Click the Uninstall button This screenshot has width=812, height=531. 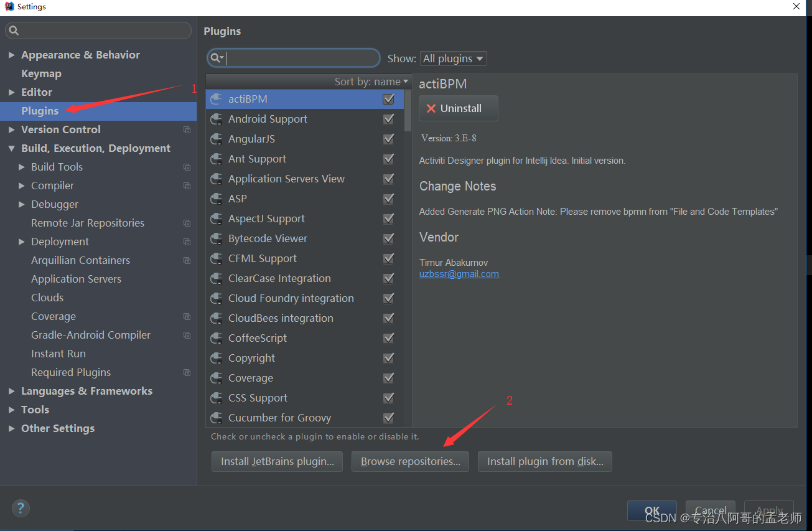(x=459, y=108)
